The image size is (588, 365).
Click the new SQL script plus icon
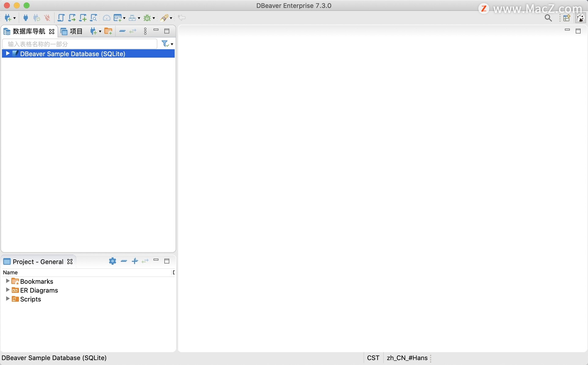tap(83, 18)
